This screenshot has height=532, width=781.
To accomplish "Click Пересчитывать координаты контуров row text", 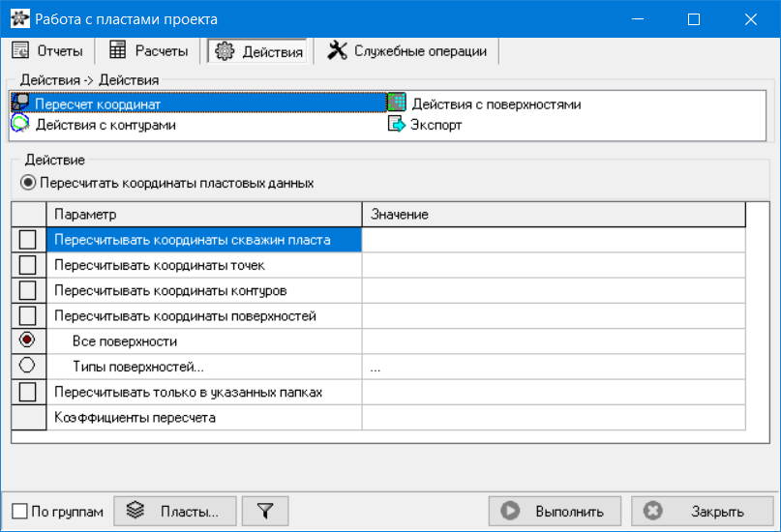I will point(170,290).
